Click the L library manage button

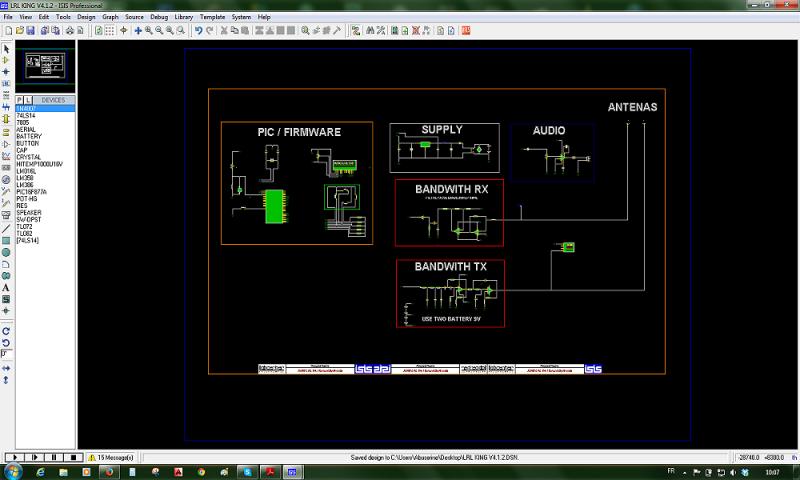pyautogui.click(x=28, y=100)
